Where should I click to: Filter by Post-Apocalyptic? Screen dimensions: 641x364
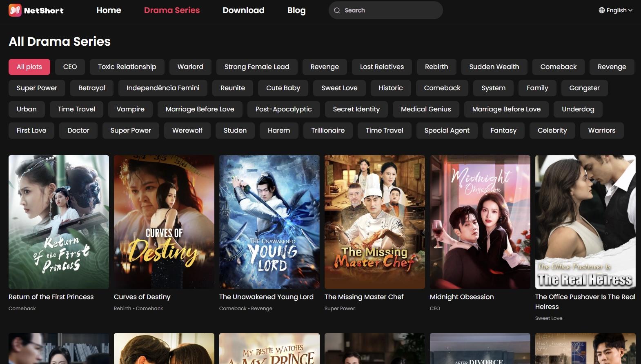(284, 109)
